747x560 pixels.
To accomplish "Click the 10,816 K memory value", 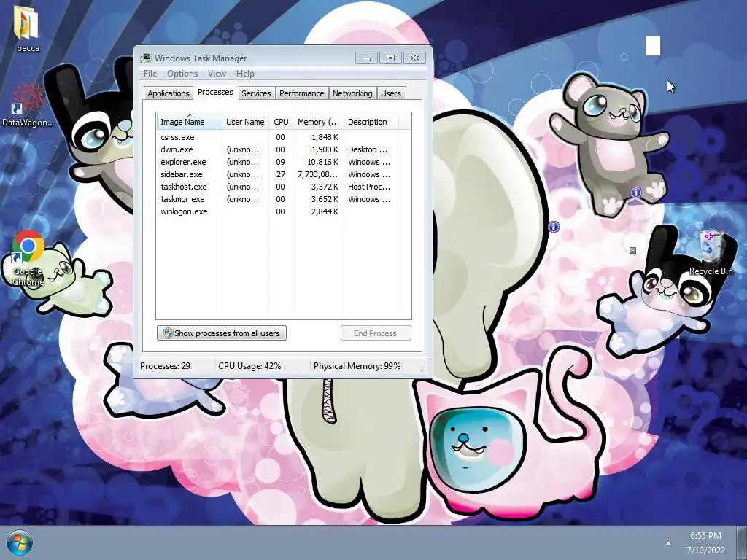I will (322, 162).
